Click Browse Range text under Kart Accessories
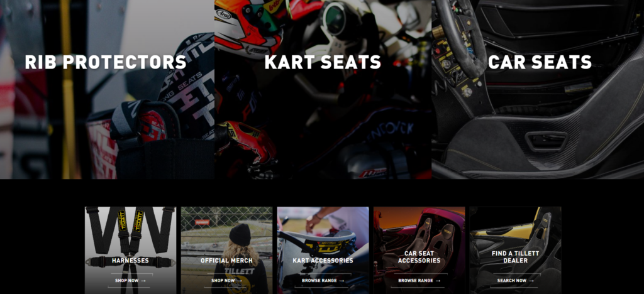Viewport: 644px width, 294px height. click(x=319, y=281)
